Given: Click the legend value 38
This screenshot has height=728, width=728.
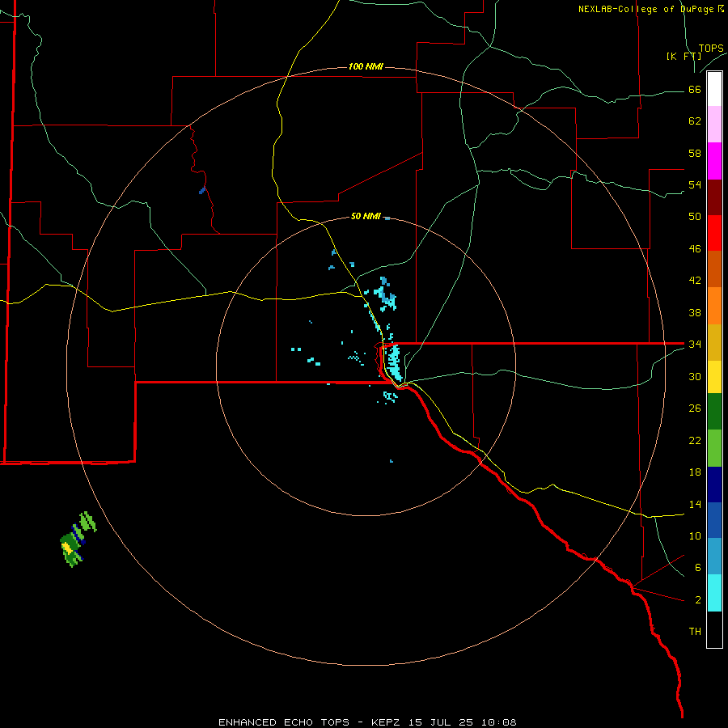Looking at the screenshot, I should tap(695, 312).
